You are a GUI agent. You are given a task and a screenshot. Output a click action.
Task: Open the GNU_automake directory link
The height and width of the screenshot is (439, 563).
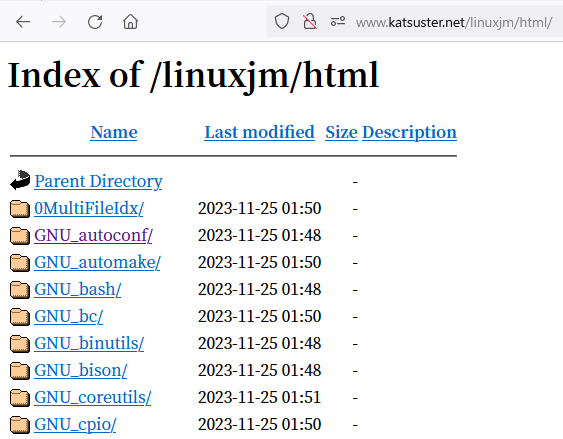(97, 262)
